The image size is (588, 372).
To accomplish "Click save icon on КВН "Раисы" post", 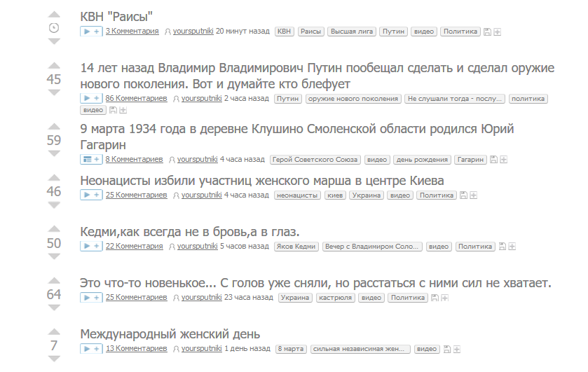I will pos(487,32).
